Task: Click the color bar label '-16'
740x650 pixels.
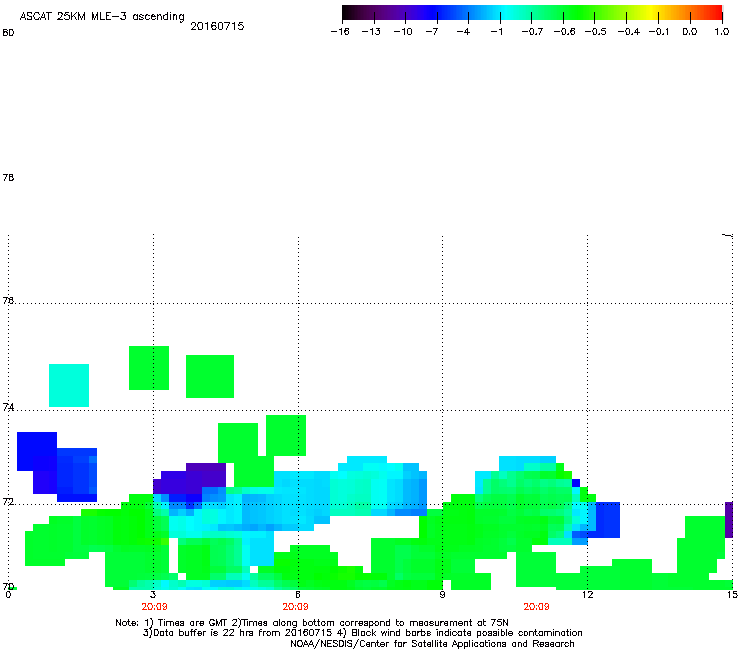Action: coord(340,32)
